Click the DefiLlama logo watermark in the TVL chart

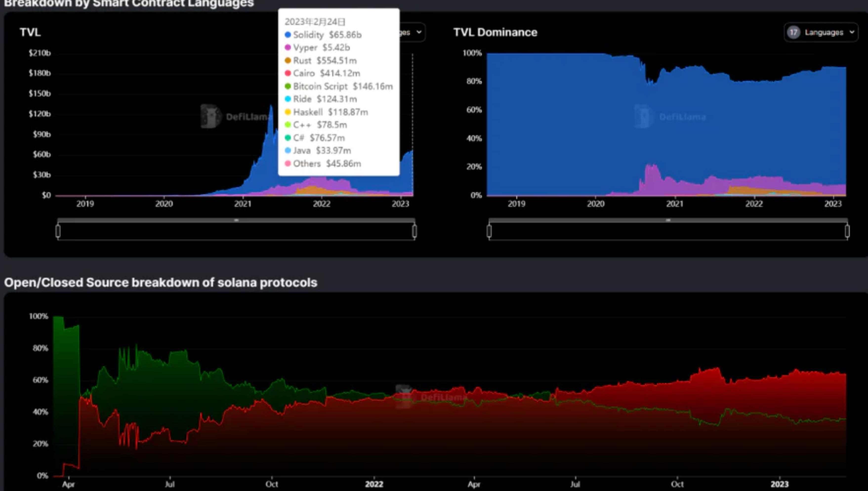coord(210,116)
